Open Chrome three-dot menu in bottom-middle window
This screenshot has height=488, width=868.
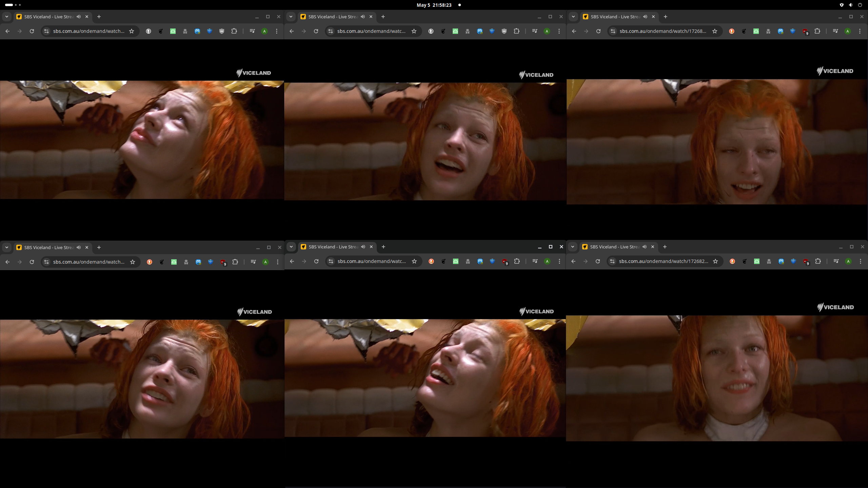(559, 261)
